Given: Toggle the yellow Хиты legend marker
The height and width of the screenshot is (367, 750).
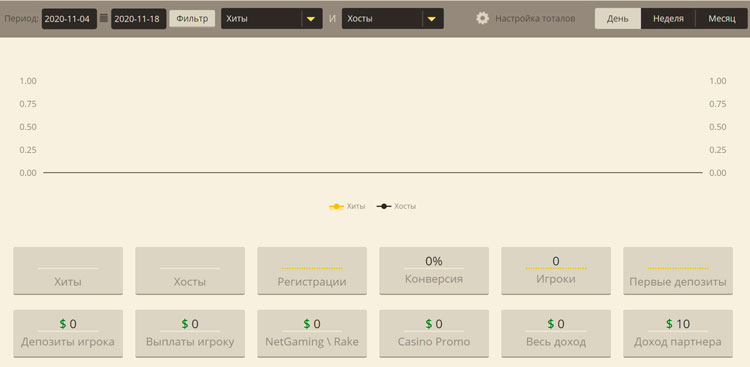Looking at the screenshot, I should 336,206.
